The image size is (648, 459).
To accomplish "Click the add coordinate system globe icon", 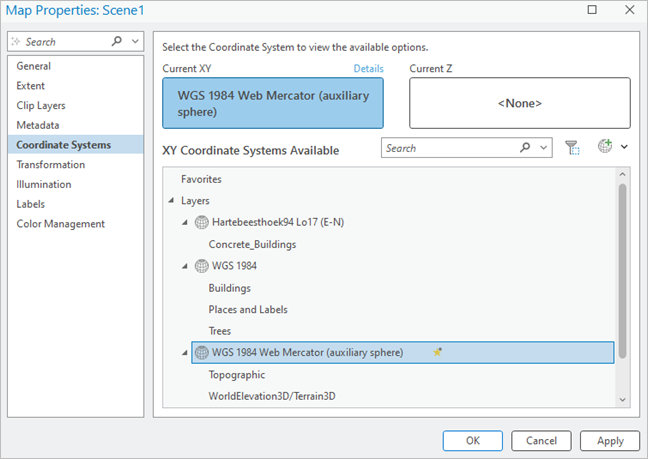I will coord(604,147).
